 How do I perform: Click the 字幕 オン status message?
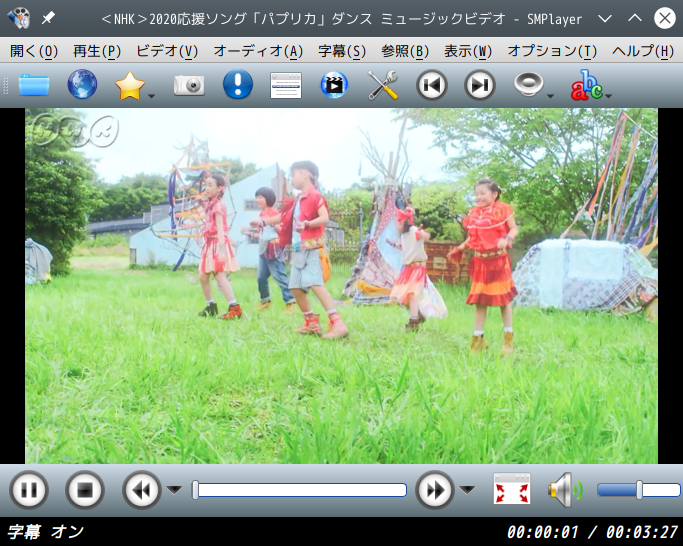45,532
